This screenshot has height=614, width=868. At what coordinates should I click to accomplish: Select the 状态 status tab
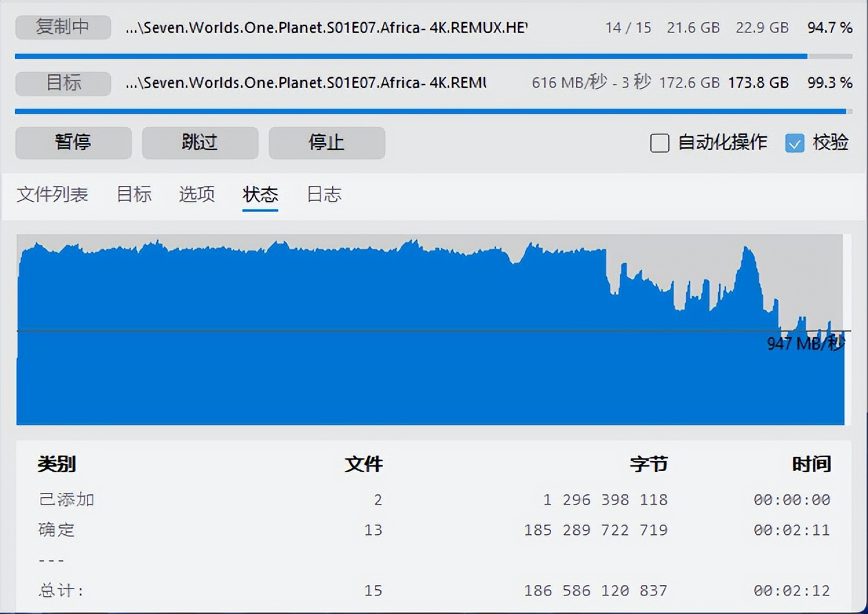(x=260, y=195)
